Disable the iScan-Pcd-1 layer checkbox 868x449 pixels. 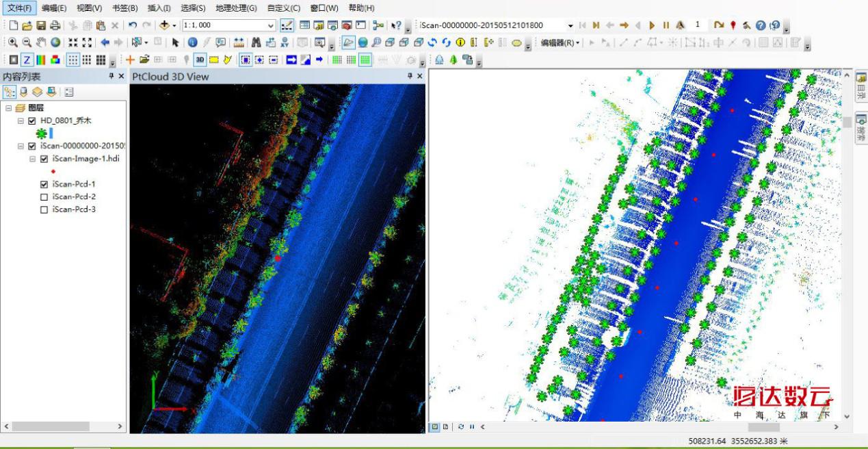coord(44,185)
